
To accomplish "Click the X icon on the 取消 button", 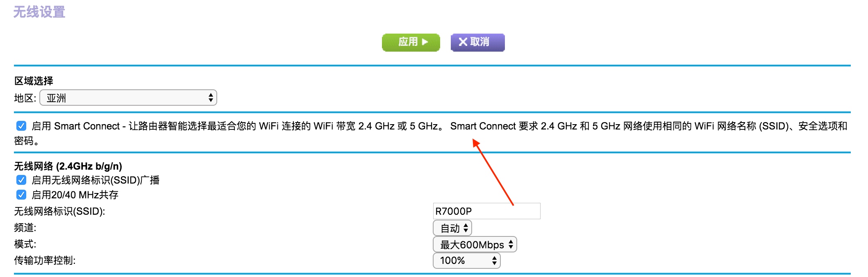I will coord(463,42).
